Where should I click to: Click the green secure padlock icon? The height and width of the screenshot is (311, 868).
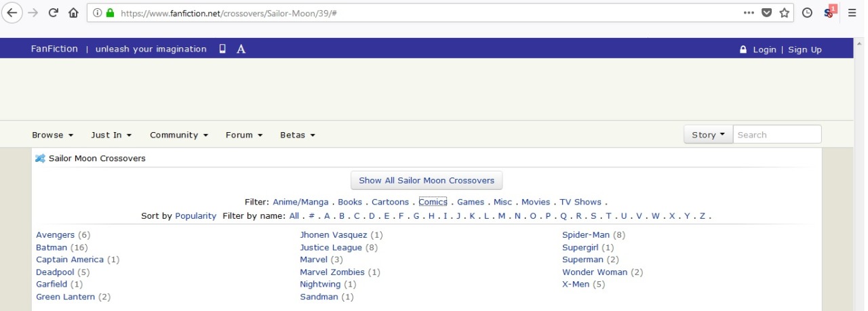(x=109, y=12)
